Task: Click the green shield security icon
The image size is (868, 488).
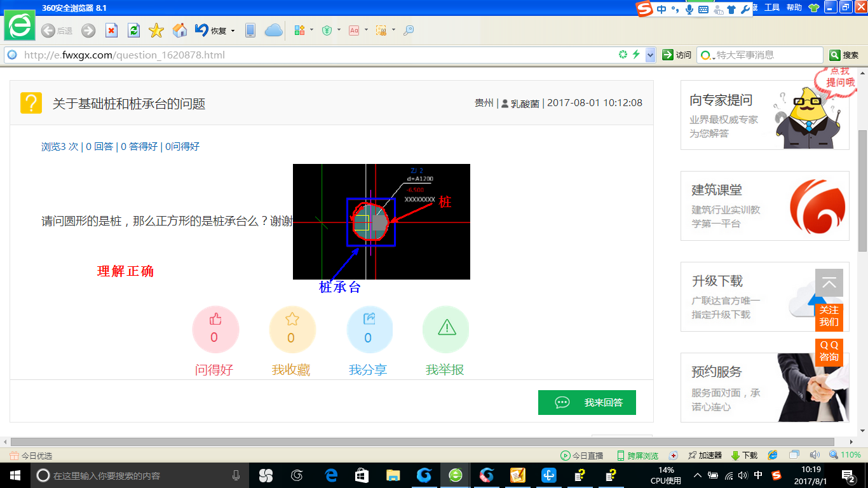Action: [x=327, y=30]
